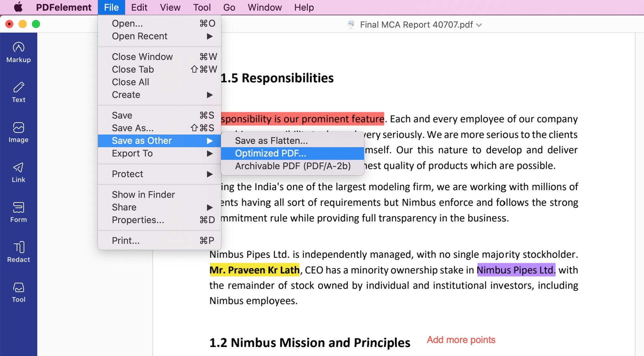Expand the Create submenu
Viewport: 644px width, 356px height.
(x=159, y=95)
